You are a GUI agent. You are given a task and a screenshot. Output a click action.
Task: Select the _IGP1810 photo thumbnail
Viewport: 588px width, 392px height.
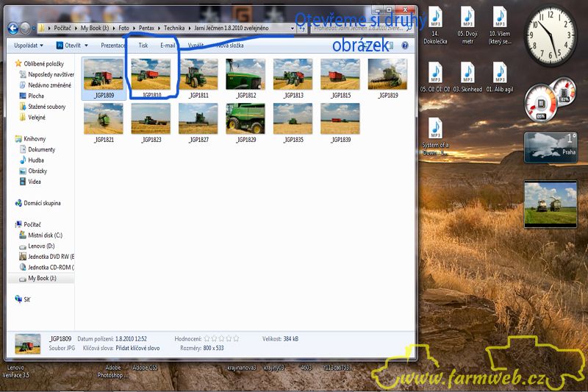coord(151,74)
